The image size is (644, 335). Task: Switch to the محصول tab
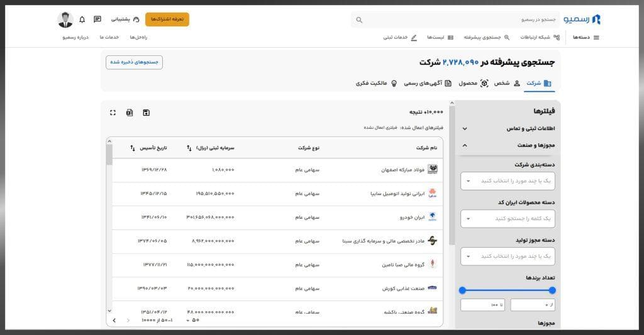pyautogui.click(x=473, y=84)
